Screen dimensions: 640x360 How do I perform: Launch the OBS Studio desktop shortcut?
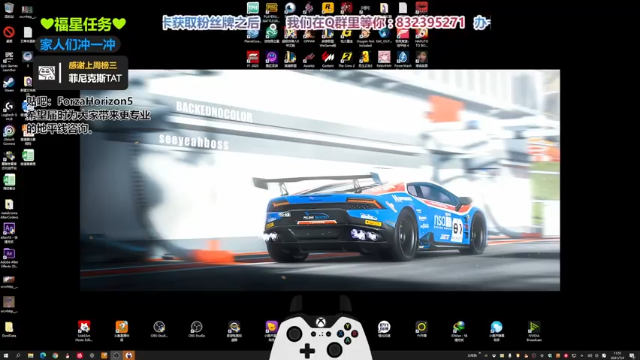point(196,329)
